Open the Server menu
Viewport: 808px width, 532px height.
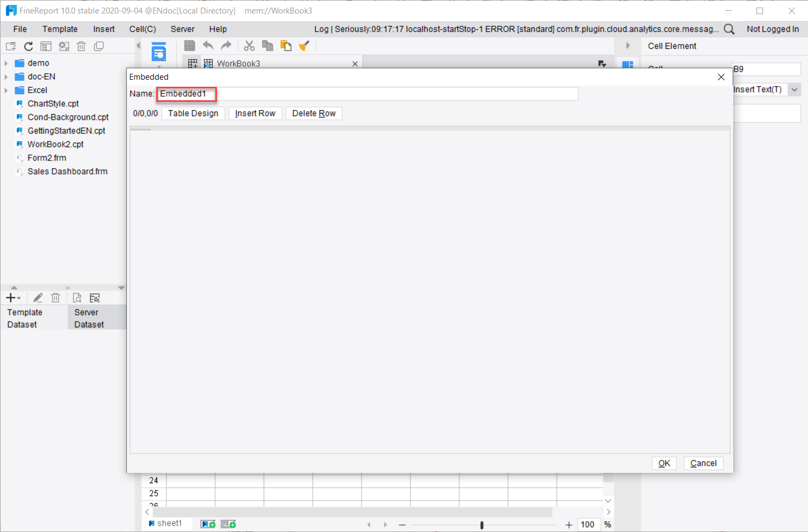point(182,29)
